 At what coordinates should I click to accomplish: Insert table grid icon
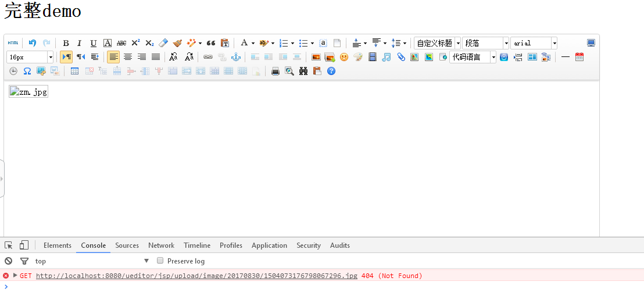(75, 71)
